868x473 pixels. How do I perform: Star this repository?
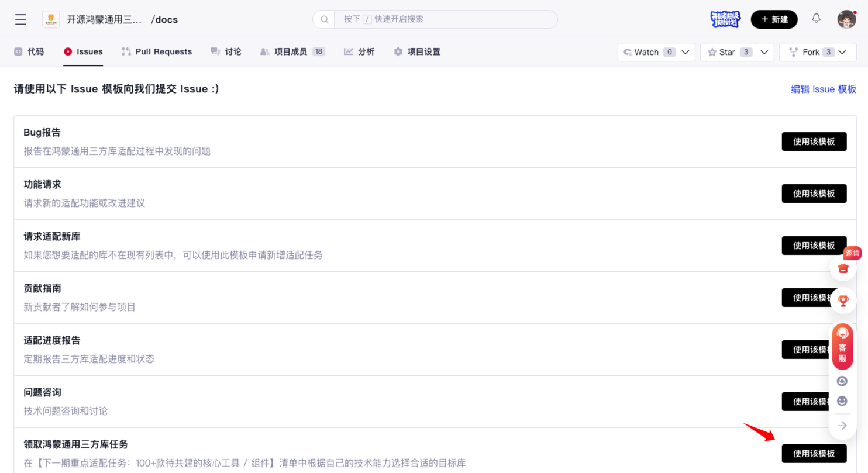pos(729,52)
